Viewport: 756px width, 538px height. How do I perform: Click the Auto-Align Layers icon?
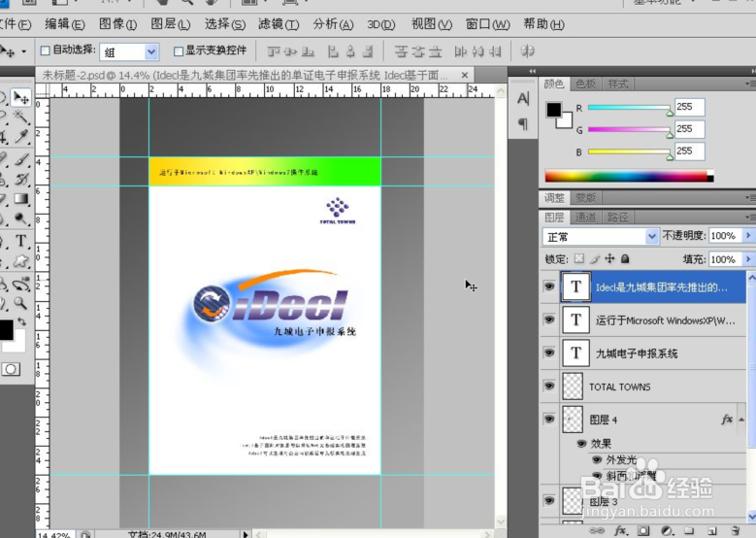pos(528,51)
